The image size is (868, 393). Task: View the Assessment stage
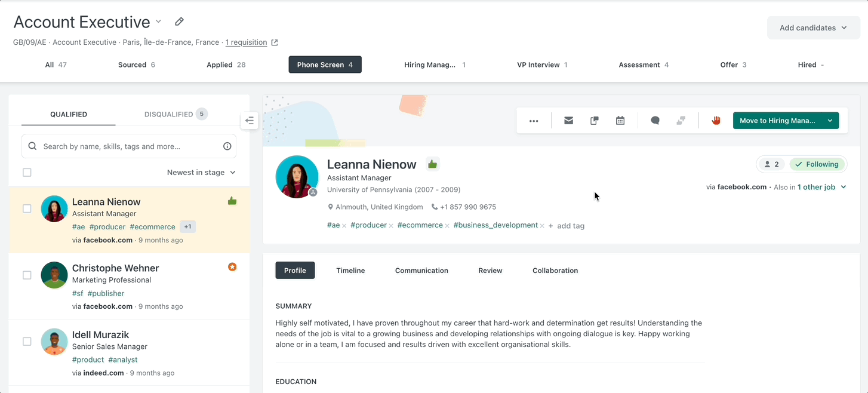click(x=644, y=65)
